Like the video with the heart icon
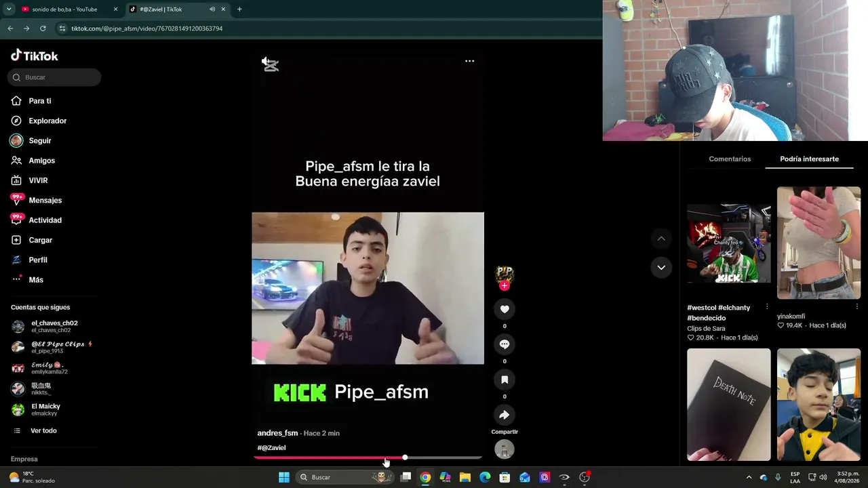Image resolution: width=868 pixels, height=488 pixels. (505, 309)
